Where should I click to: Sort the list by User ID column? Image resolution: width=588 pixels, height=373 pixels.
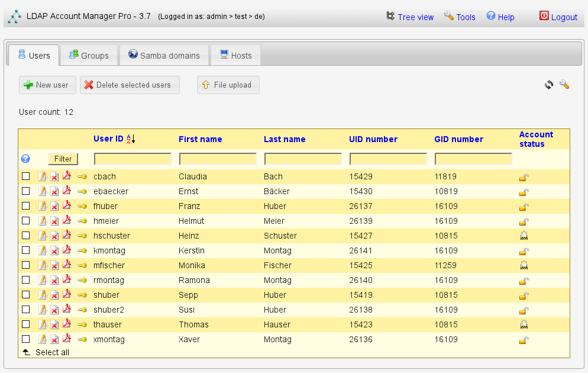tap(108, 139)
